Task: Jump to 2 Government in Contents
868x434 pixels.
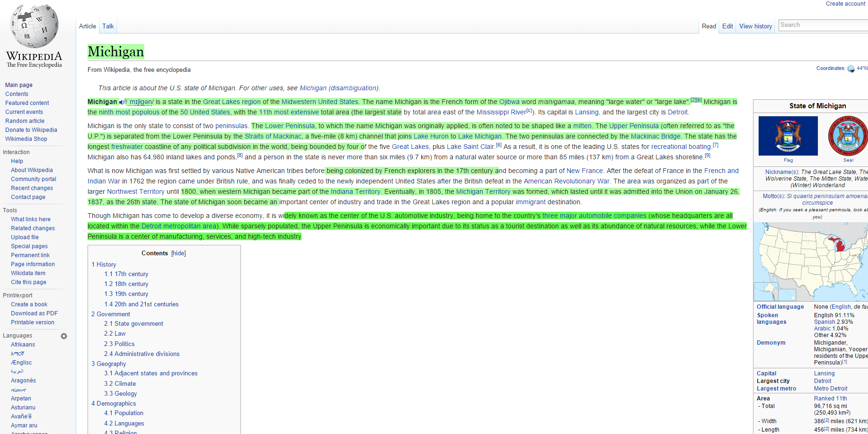Action: pyautogui.click(x=111, y=314)
